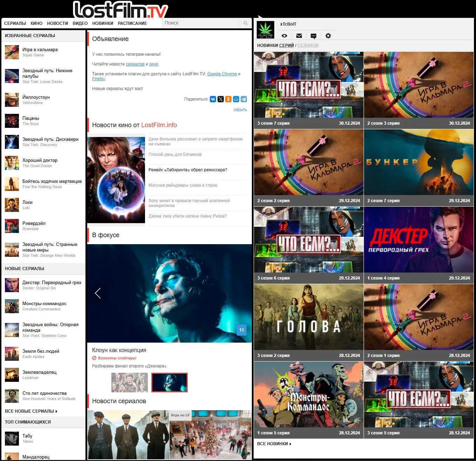Show previous slide in focus carousel
The image size is (476, 461).
click(98, 293)
